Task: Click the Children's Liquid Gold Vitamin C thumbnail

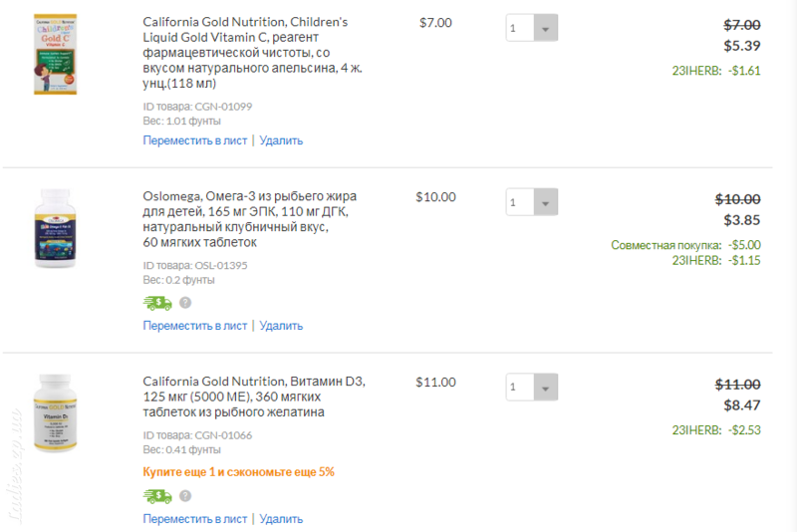Action: click(x=55, y=55)
